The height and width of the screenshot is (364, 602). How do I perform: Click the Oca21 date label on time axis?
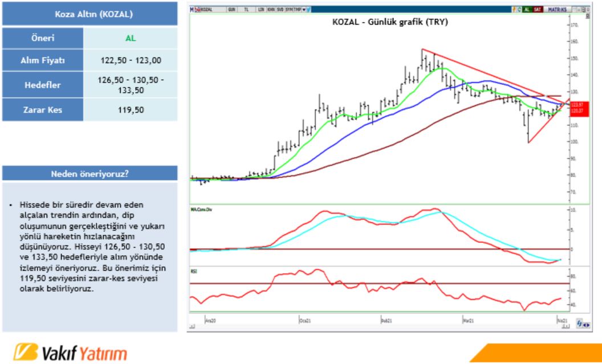(x=305, y=320)
